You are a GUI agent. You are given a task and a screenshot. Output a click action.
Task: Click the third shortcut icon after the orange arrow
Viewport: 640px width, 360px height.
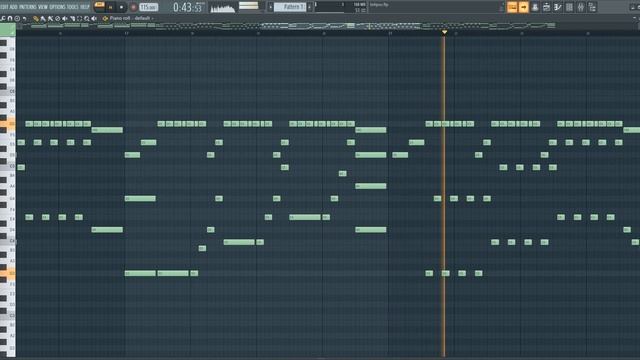pyautogui.click(x=535, y=7)
